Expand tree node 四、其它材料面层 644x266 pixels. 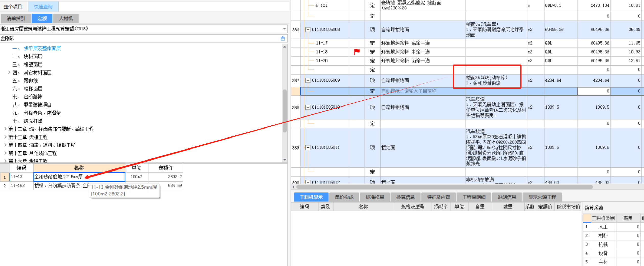[x=9, y=72]
